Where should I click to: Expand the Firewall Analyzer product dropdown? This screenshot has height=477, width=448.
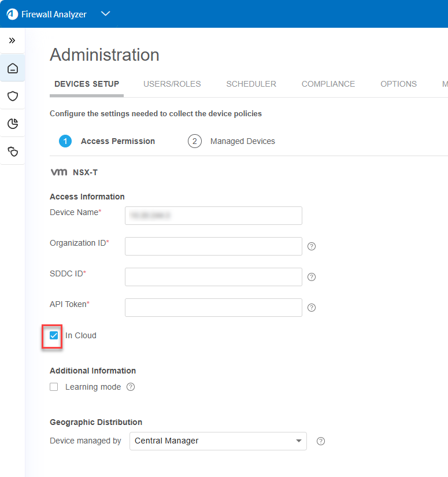[105, 14]
